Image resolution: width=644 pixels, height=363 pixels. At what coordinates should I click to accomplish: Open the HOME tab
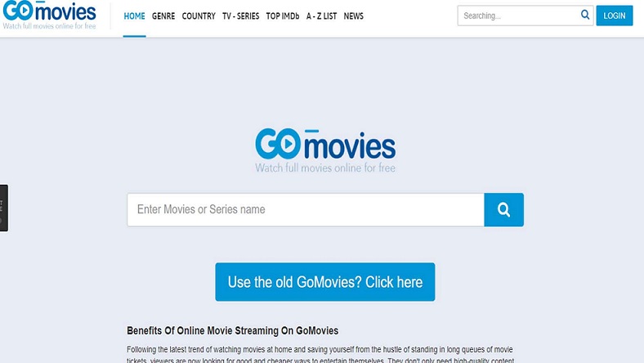click(134, 16)
